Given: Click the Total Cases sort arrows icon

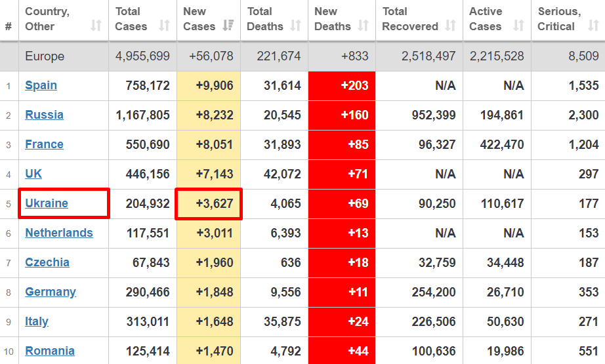Looking at the screenshot, I should 164,26.
